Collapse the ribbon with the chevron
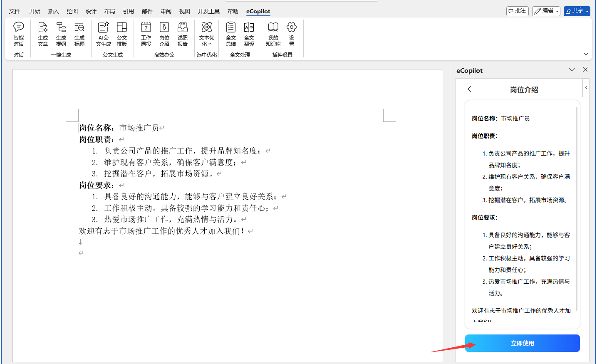This screenshot has width=597, height=364. (x=586, y=54)
